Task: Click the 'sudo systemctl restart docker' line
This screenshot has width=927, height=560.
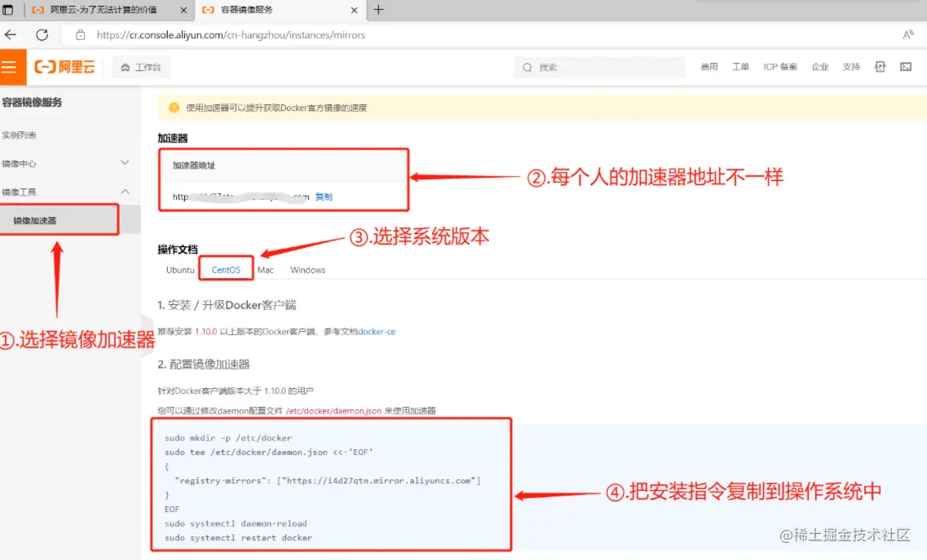Action: 238,537
